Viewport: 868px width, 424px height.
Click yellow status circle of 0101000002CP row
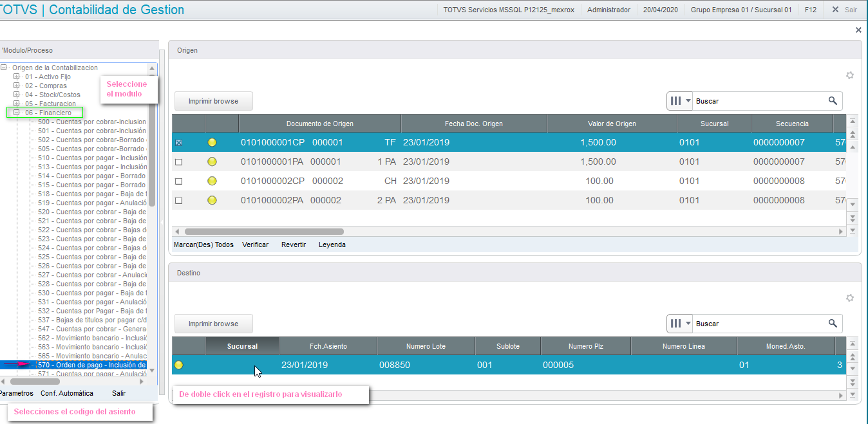click(x=212, y=181)
